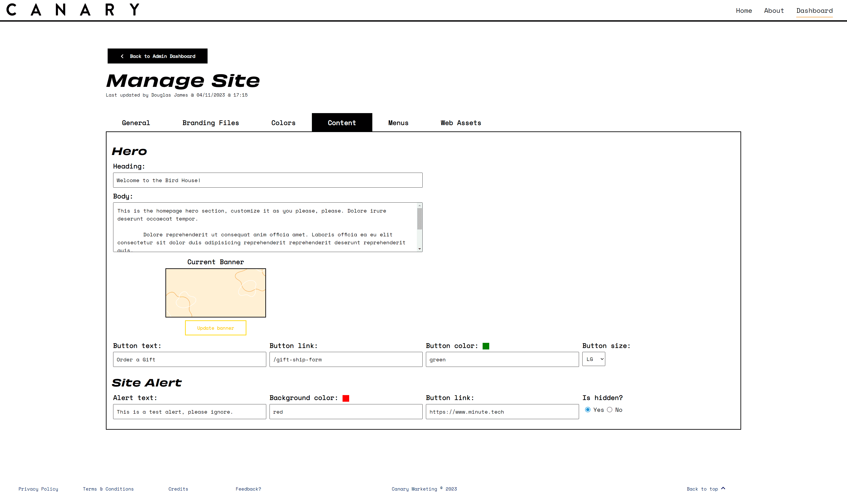Viewport: 847px width, 504px height.
Task: Click the body textarea scroll-down arrow
Action: click(x=420, y=249)
